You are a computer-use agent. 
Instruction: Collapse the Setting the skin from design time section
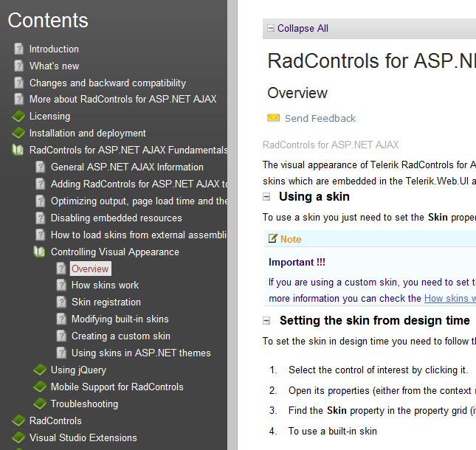[267, 321]
